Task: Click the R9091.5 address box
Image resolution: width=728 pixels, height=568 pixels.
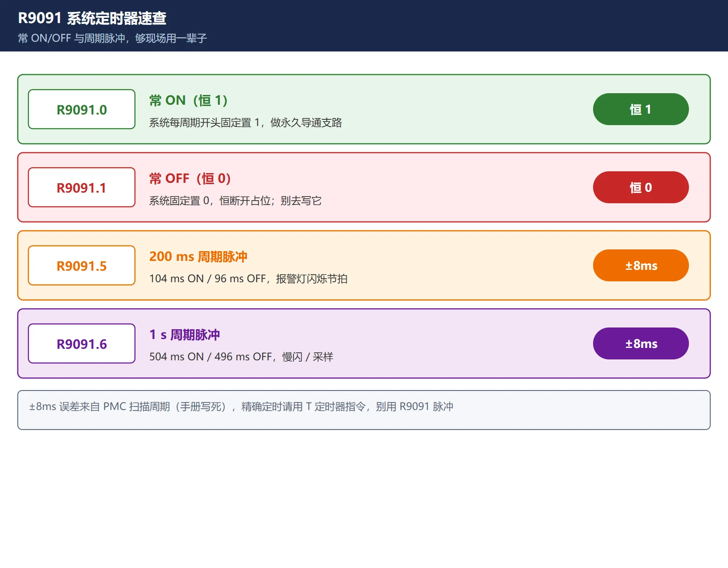Action: point(82,265)
